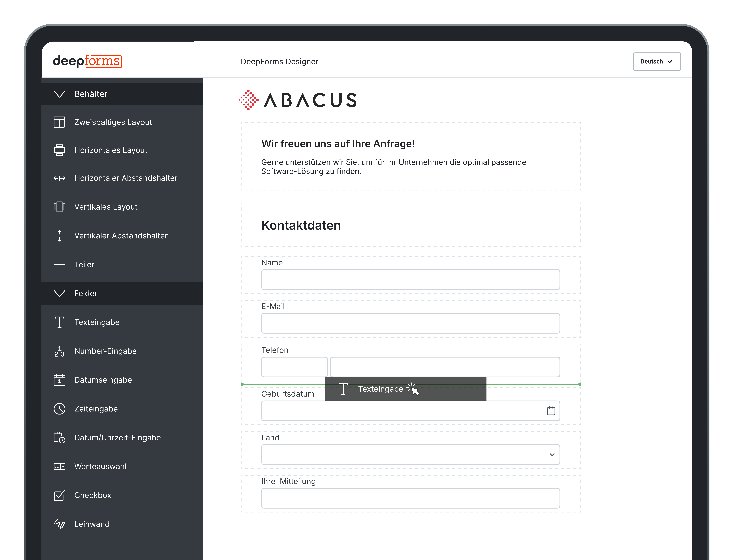The height and width of the screenshot is (560, 736).
Task: Collapse the Felder section
Action: click(x=59, y=293)
